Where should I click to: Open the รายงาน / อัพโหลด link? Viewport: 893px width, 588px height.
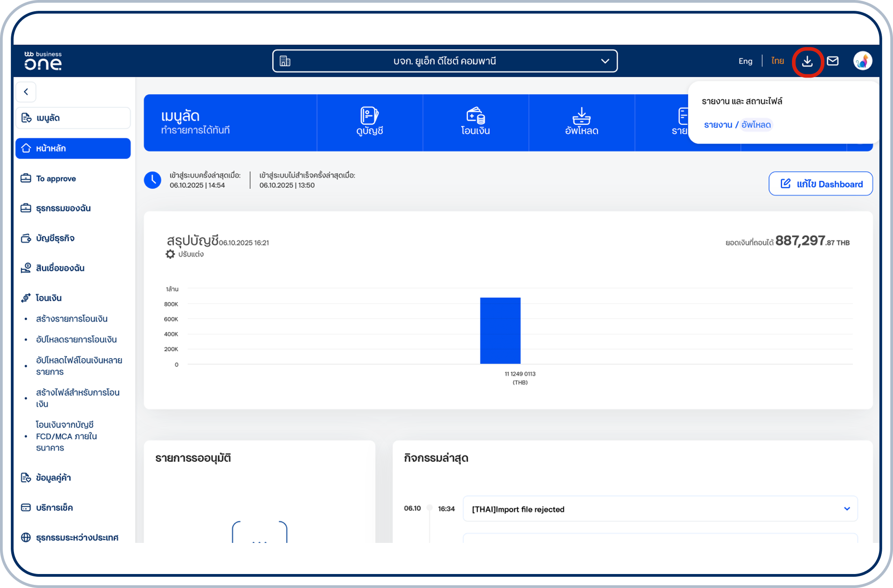pos(737,125)
